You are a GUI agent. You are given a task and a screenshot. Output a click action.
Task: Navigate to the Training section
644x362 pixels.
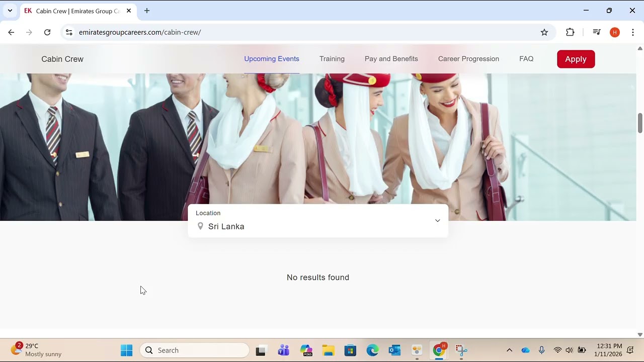332,59
